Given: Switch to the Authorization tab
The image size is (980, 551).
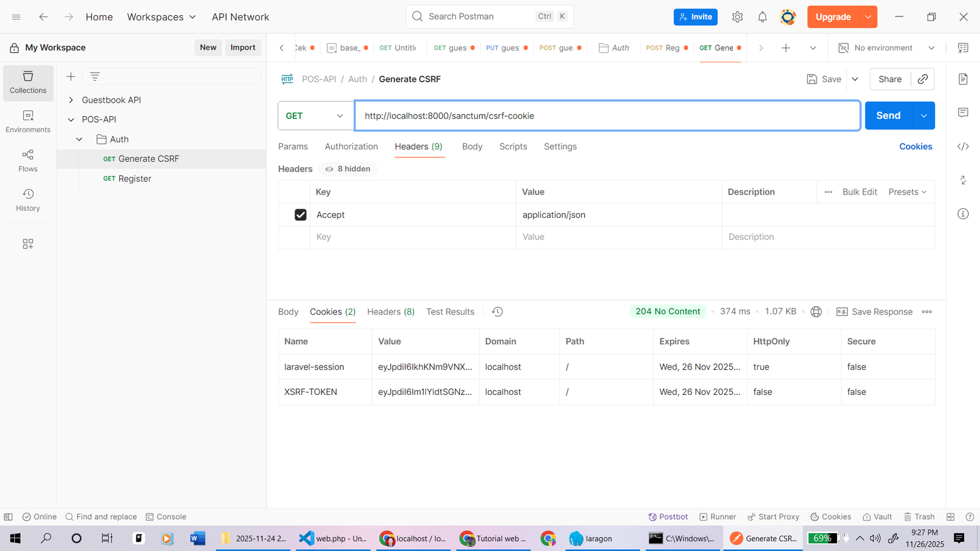Looking at the screenshot, I should (x=351, y=146).
